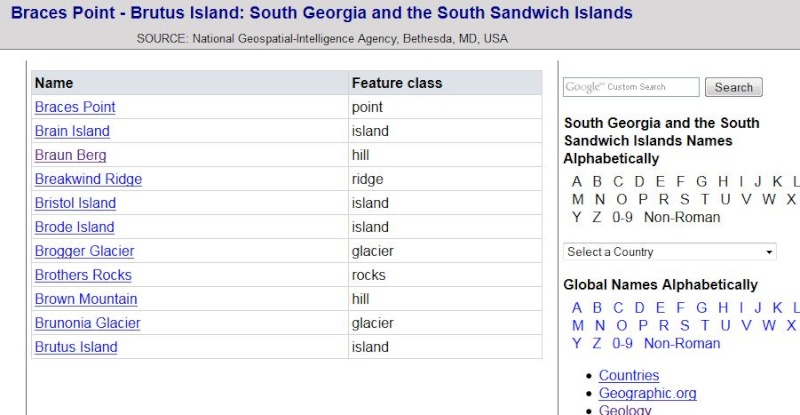
Task: Select the Bristol Island link
Action: pyautogui.click(x=75, y=203)
